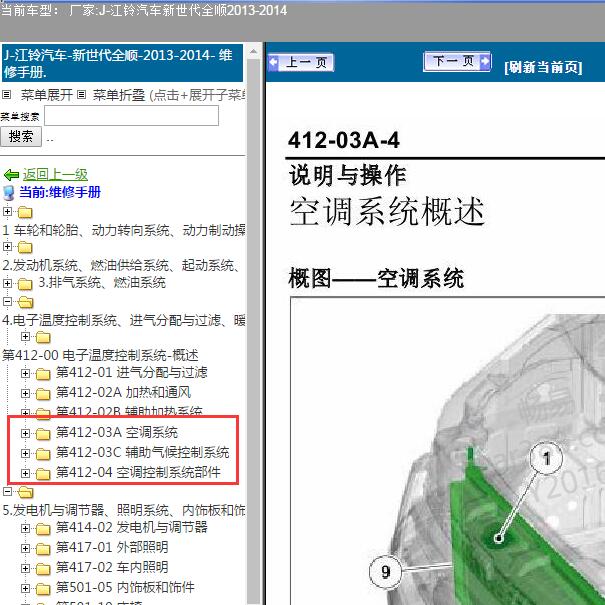Expand 第417-01 外部照明 node
The image size is (605, 605).
click(x=25, y=548)
